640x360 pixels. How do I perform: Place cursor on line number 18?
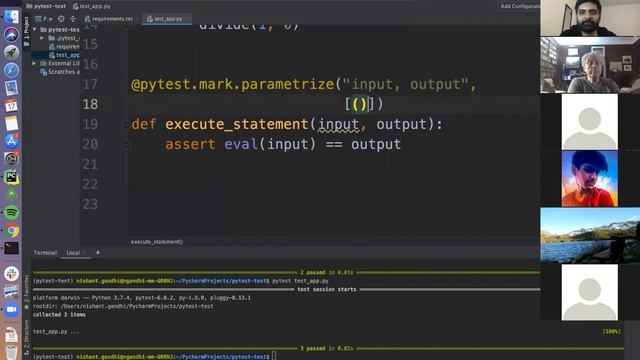(90, 104)
